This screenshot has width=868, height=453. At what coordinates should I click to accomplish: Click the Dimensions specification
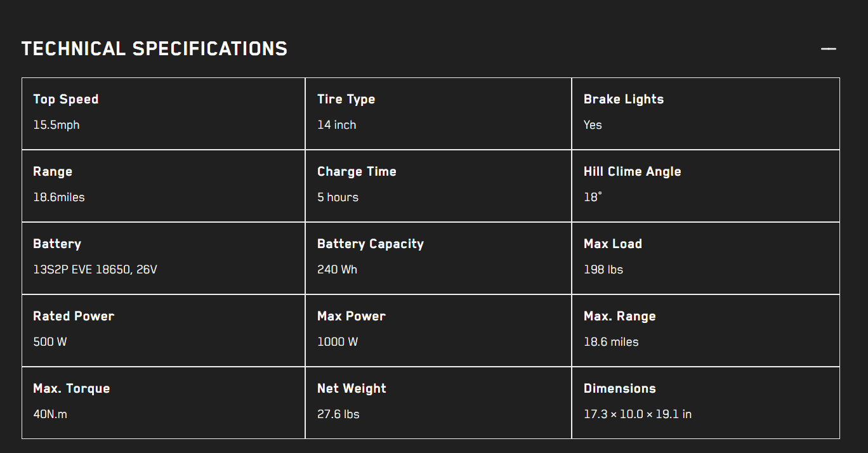(x=619, y=388)
